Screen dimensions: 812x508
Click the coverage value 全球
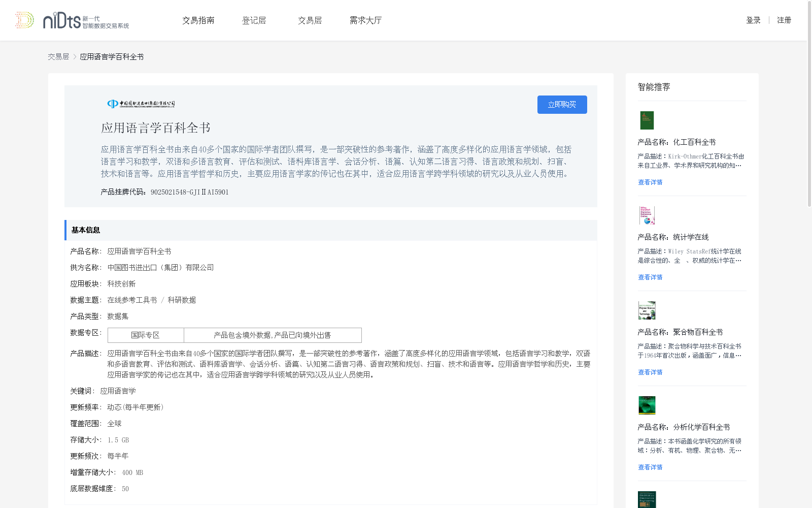[x=114, y=424]
